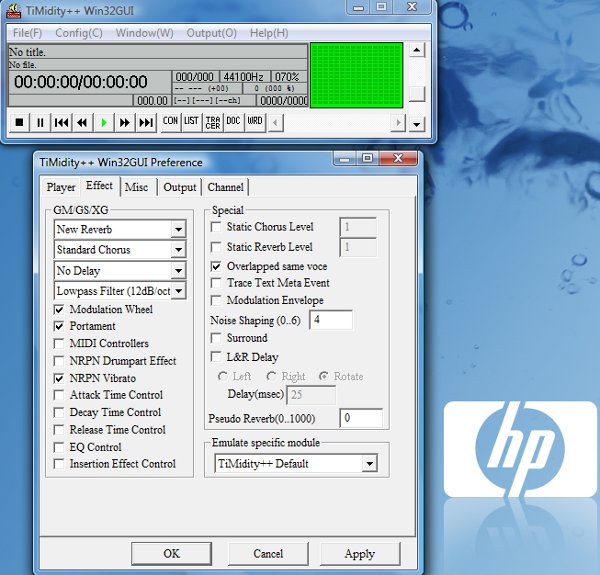Enable Modulation Envelope checkbox
The width and height of the screenshot is (600, 575).
[216, 300]
